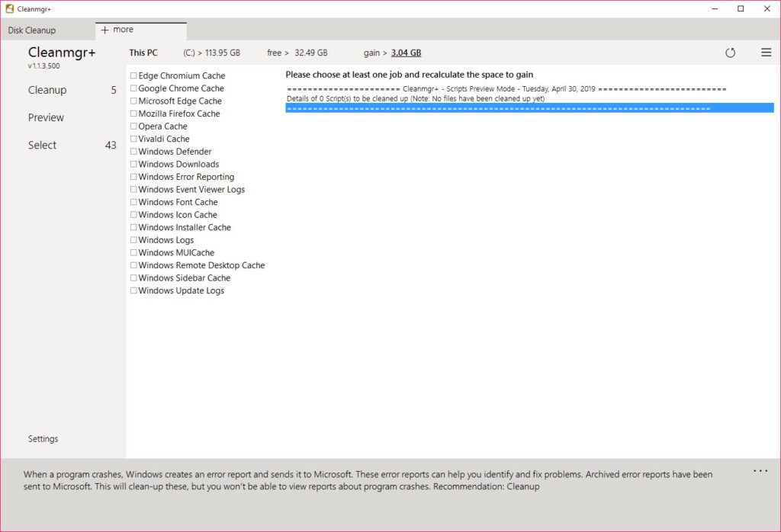Check the Opera Cache checkbox
The image size is (781, 532).
click(133, 127)
